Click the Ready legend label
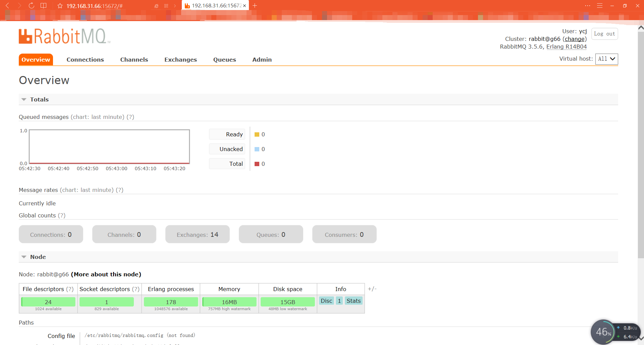 point(227,134)
